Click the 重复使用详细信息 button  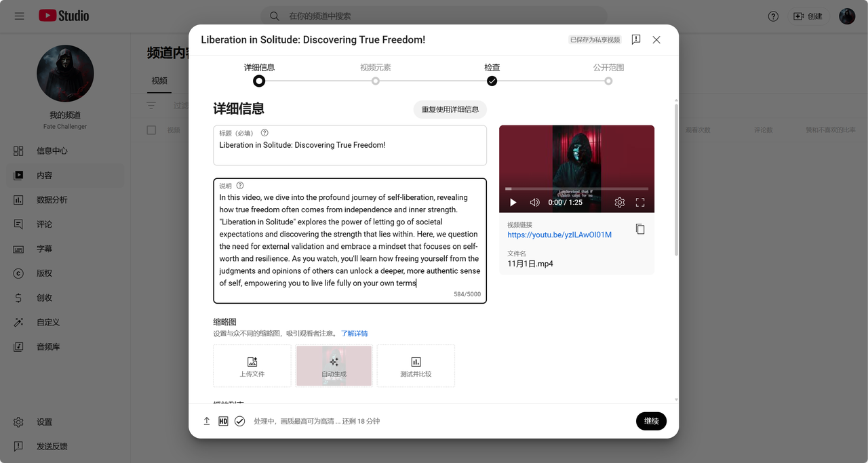(x=450, y=109)
